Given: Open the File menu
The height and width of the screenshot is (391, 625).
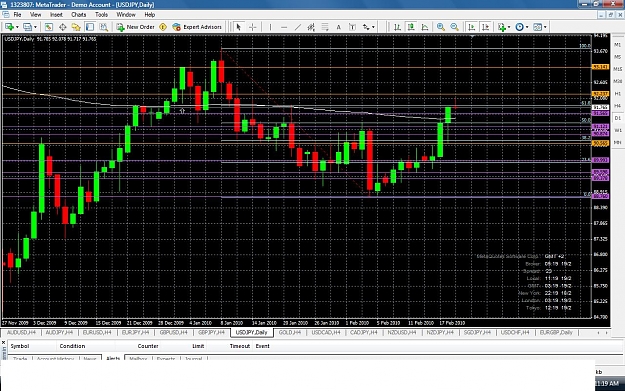Looking at the screenshot, I should point(17,15).
